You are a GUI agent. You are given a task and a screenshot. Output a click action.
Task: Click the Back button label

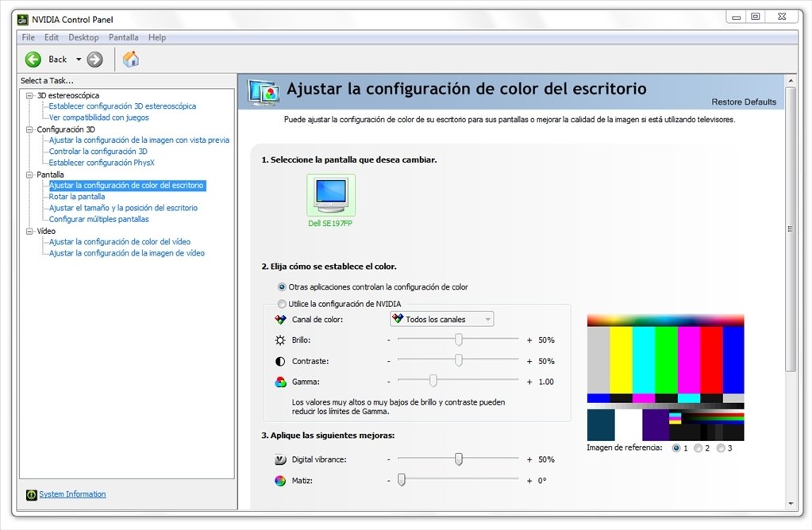(57, 60)
